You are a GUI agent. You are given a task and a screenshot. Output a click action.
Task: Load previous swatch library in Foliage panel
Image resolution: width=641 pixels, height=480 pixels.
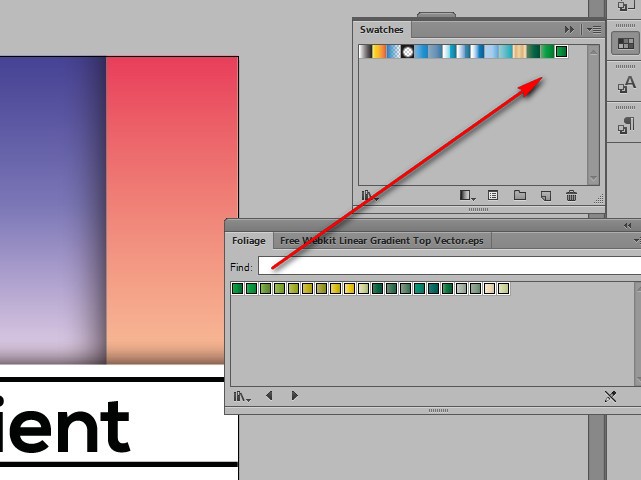pos(269,396)
